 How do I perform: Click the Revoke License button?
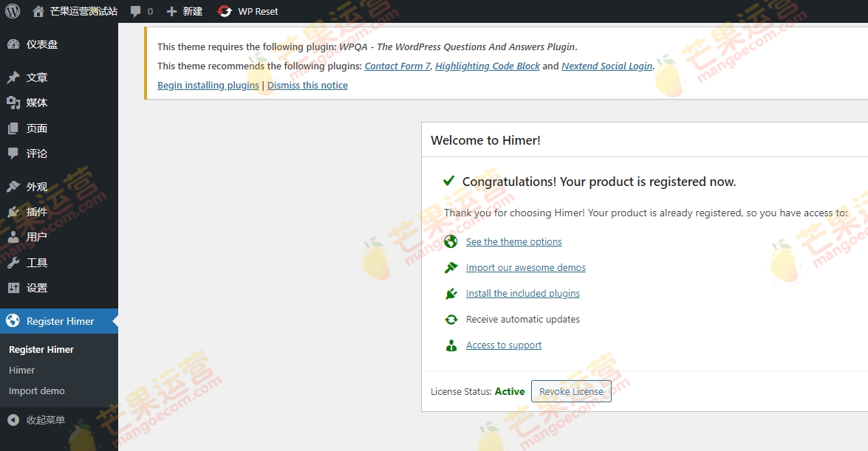pyautogui.click(x=570, y=391)
